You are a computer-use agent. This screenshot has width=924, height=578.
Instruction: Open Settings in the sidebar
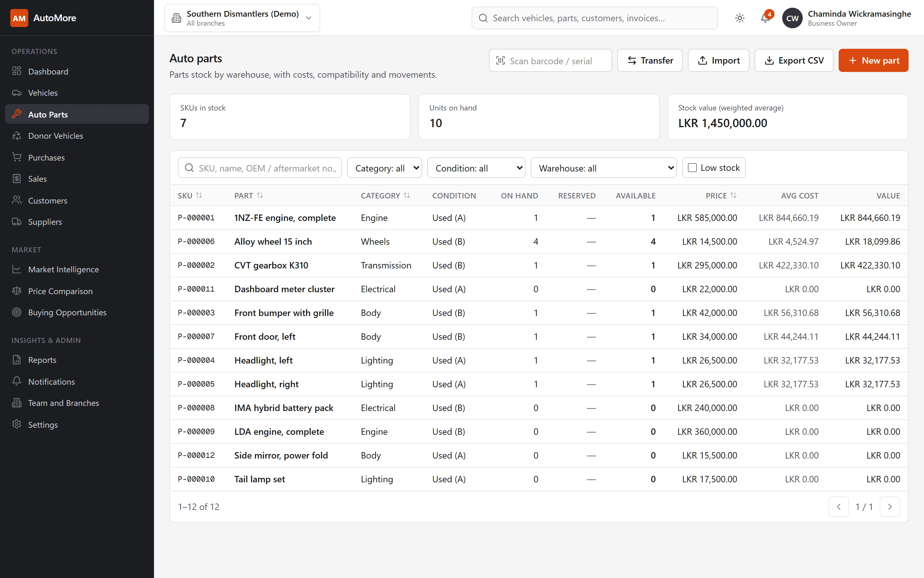click(77, 424)
